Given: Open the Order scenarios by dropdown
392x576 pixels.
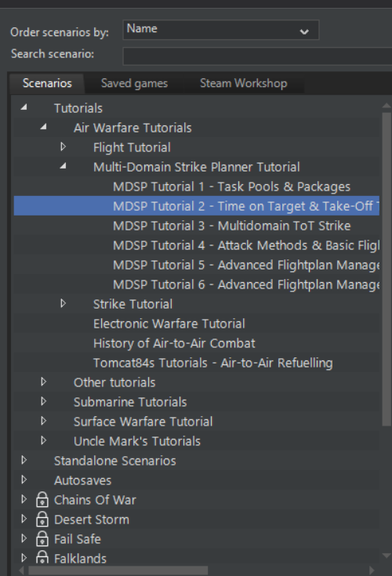Looking at the screenshot, I should (221, 30).
